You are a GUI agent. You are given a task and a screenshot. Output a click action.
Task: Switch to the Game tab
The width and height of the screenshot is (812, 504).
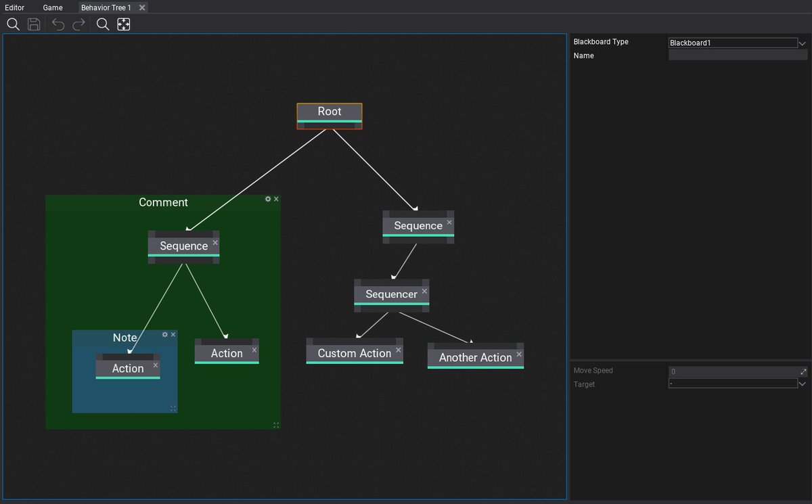coord(52,7)
